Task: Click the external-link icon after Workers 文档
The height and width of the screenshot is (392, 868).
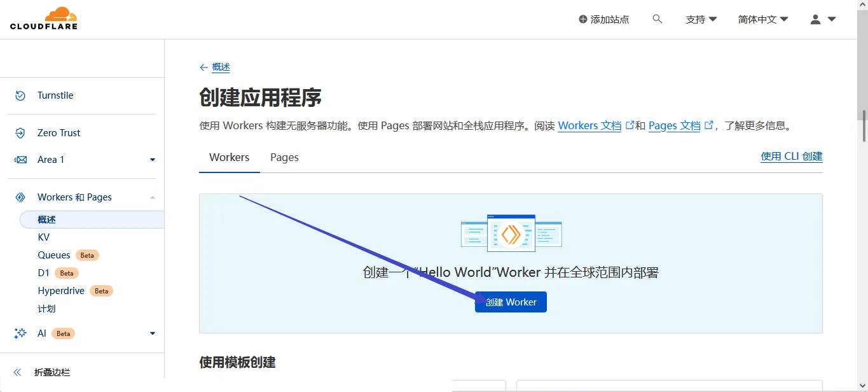Action: (x=630, y=125)
